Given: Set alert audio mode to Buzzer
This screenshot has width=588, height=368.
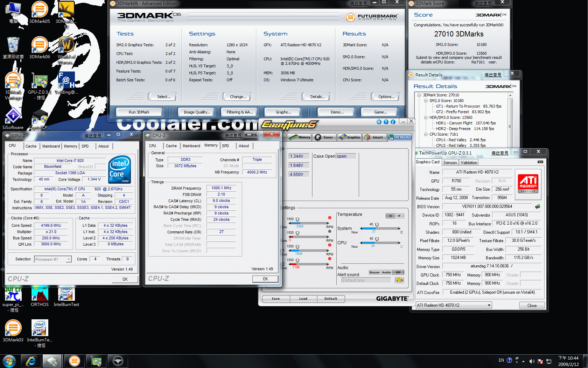Looking at the screenshot, I should (375, 272).
